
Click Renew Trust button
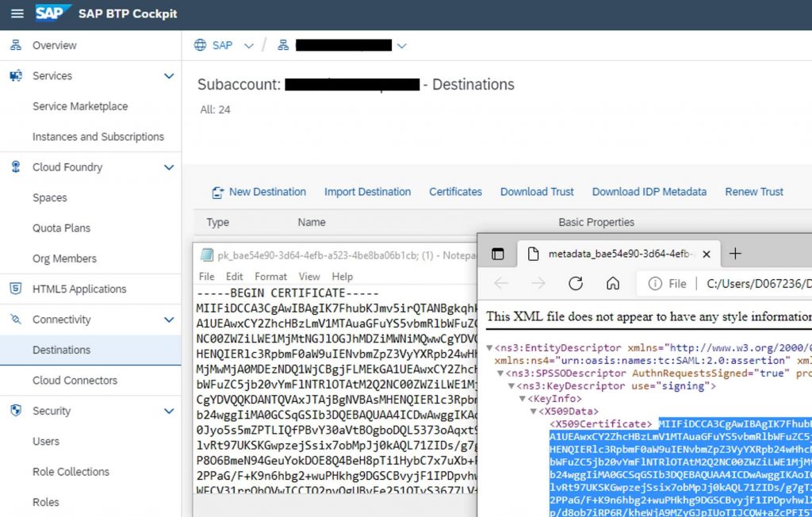tap(753, 192)
